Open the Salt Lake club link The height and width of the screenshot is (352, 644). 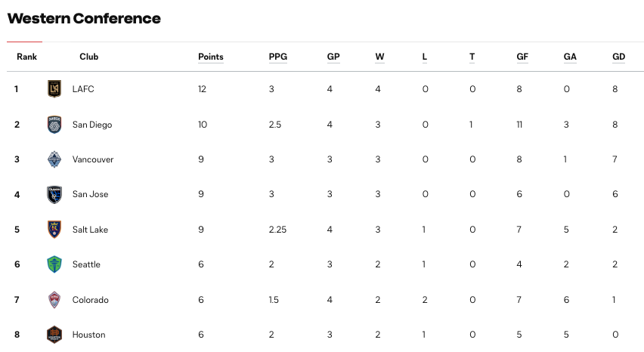click(90, 230)
